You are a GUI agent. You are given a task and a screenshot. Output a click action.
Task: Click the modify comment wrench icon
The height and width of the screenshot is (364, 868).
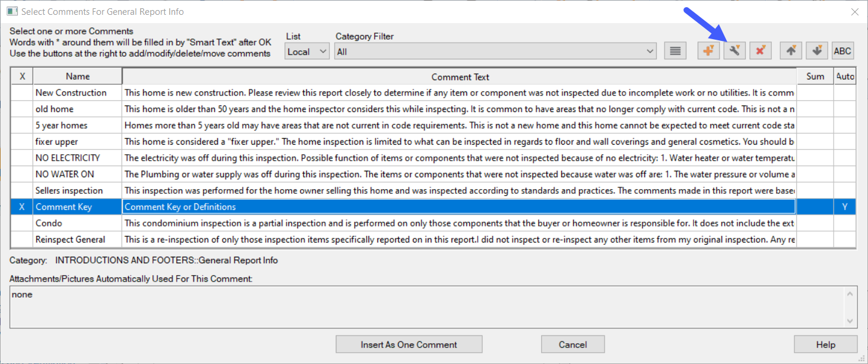tap(734, 51)
